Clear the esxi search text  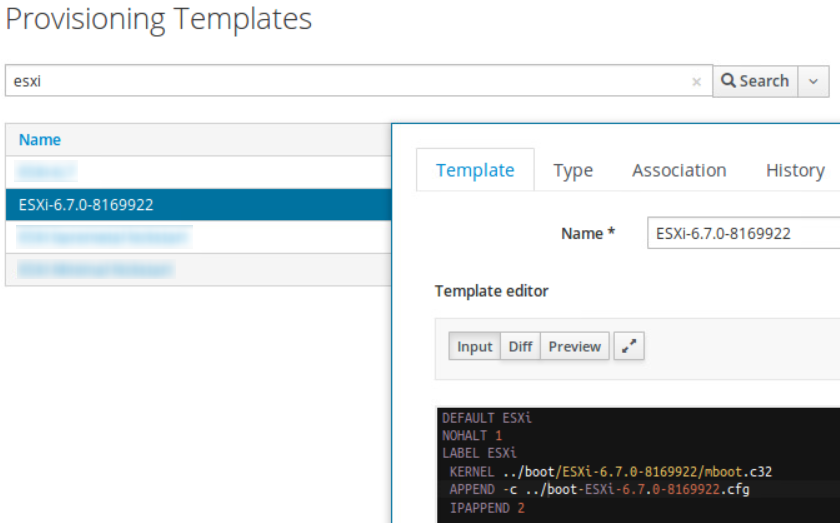(696, 81)
